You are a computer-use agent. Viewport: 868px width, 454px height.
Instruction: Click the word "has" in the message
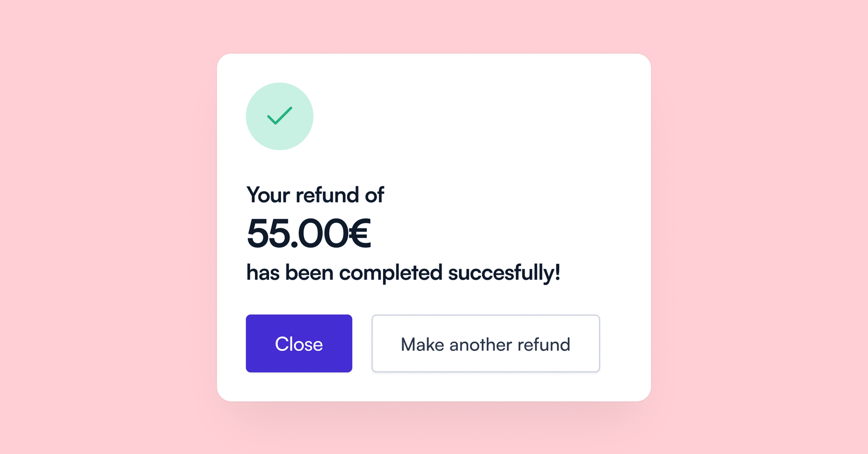(263, 273)
